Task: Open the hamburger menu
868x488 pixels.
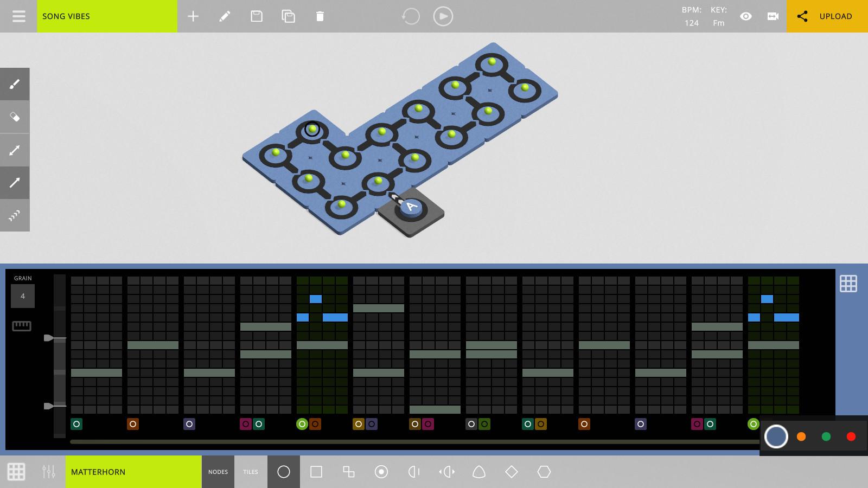Action: pyautogui.click(x=18, y=16)
